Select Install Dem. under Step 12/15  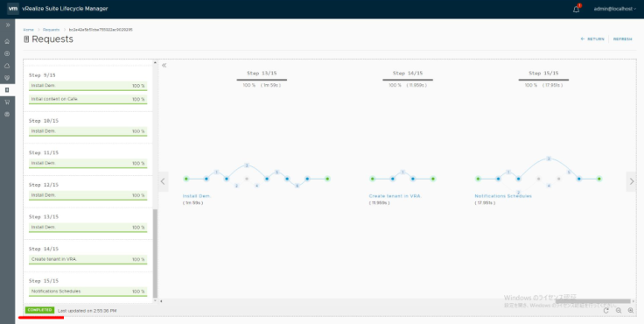pyautogui.click(x=87, y=196)
